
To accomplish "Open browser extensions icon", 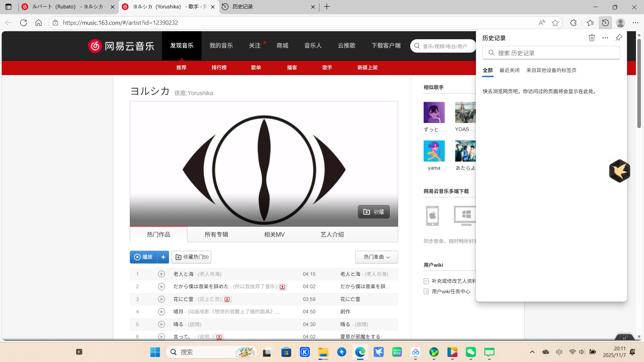I will 573,23.
